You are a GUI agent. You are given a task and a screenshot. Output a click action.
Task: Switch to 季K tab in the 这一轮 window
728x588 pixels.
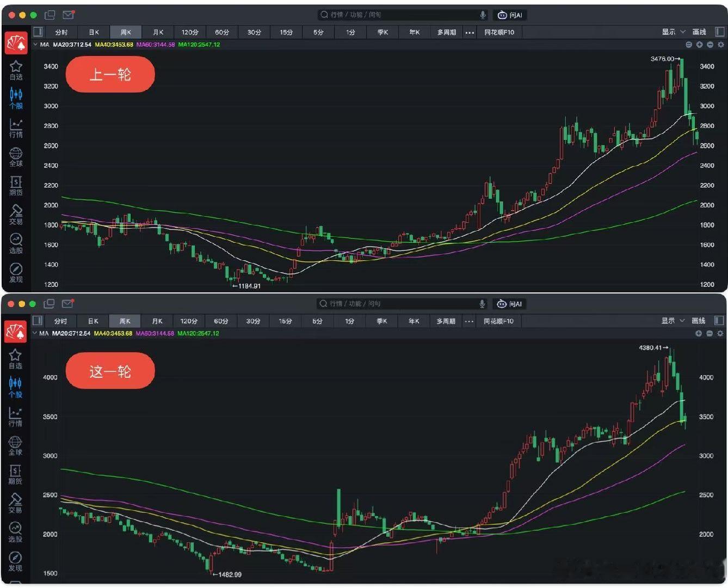click(x=382, y=321)
